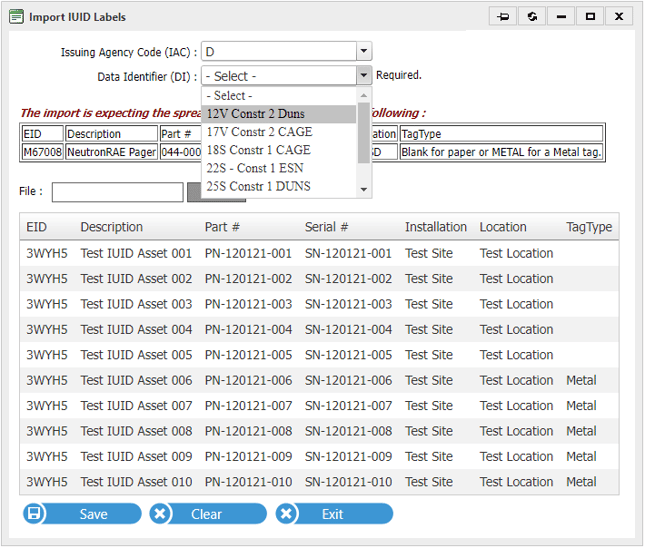Select '18S Constr 1 CAGE' option
This screenshot has width=645, height=548.
(279, 150)
